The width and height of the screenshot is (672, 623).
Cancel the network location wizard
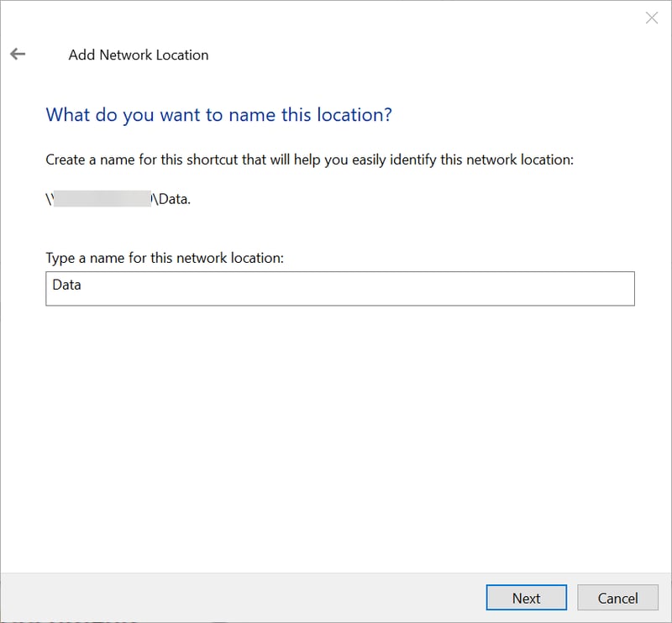click(617, 598)
